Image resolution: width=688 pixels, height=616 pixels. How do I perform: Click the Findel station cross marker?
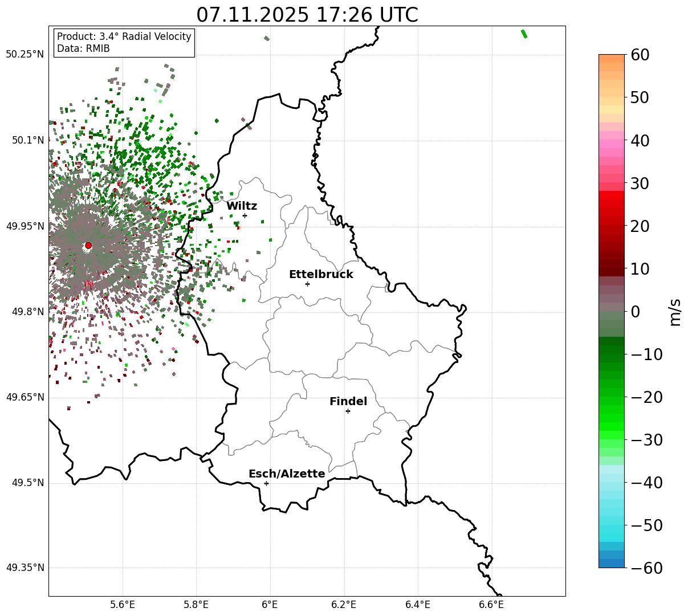click(348, 411)
